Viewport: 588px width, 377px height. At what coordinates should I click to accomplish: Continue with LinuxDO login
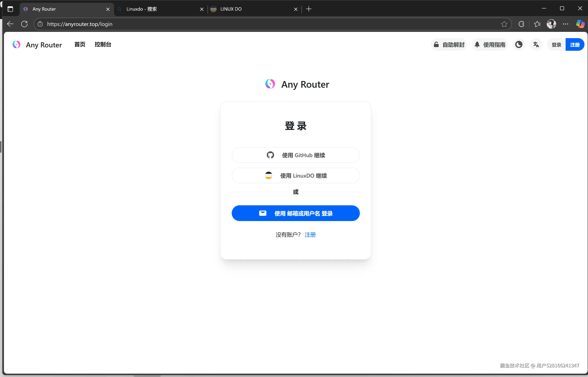pos(295,176)
